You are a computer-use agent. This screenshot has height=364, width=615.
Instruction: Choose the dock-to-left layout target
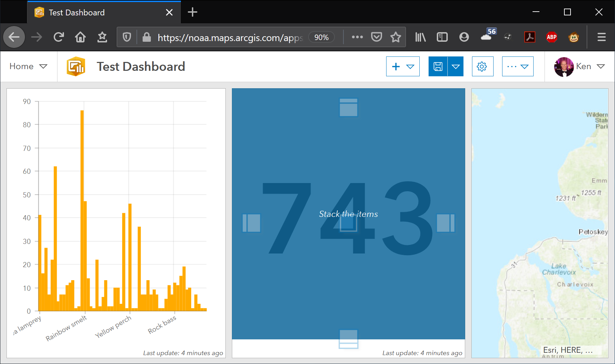[251, 223]
